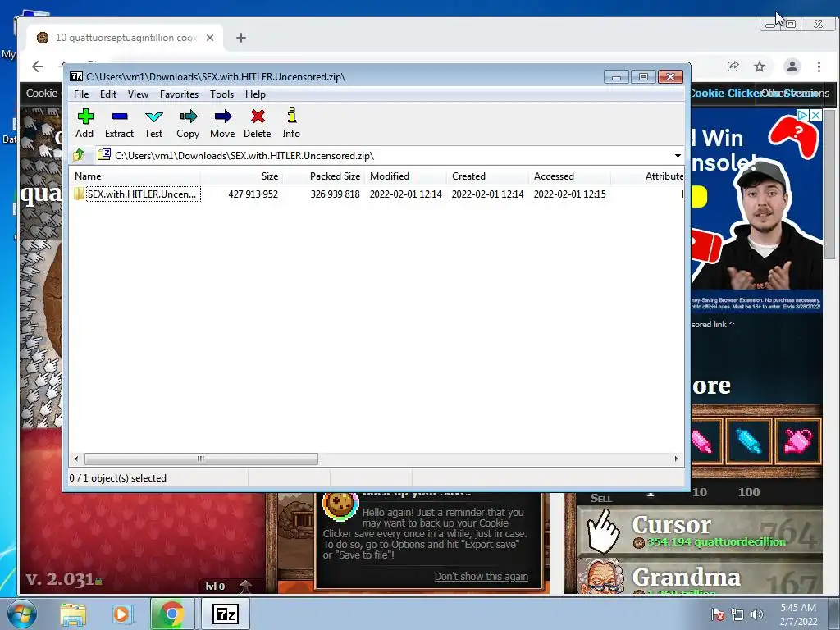Sort by the Size column header
This screenshot has width=840, height=630.
(242, 176)
